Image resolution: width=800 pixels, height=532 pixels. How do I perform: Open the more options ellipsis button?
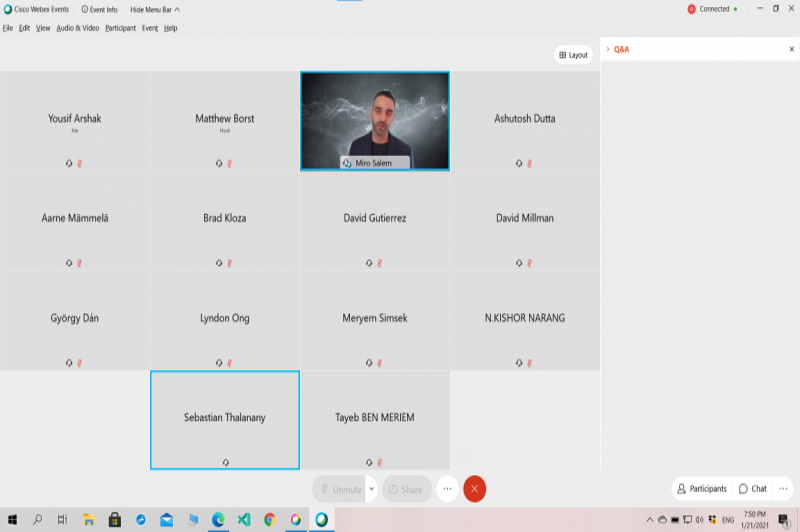[447, 489]
